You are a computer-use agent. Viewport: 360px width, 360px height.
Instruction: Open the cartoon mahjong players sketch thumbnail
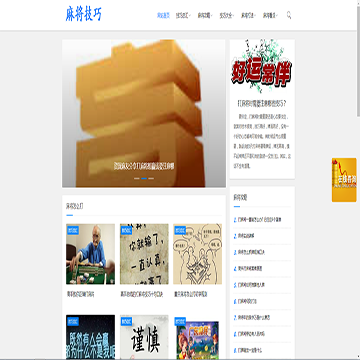coord(198,254)
